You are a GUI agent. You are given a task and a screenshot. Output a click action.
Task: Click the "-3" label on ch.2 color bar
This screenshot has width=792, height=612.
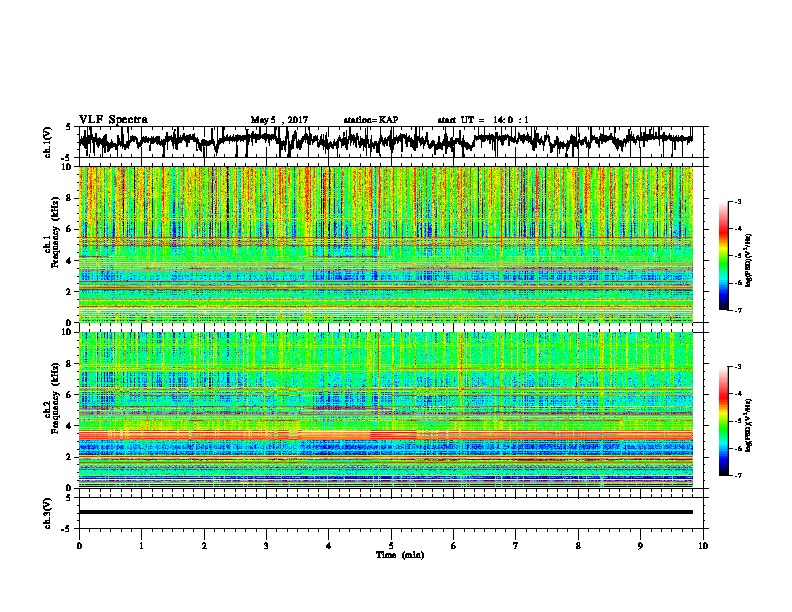coord(738,367)
